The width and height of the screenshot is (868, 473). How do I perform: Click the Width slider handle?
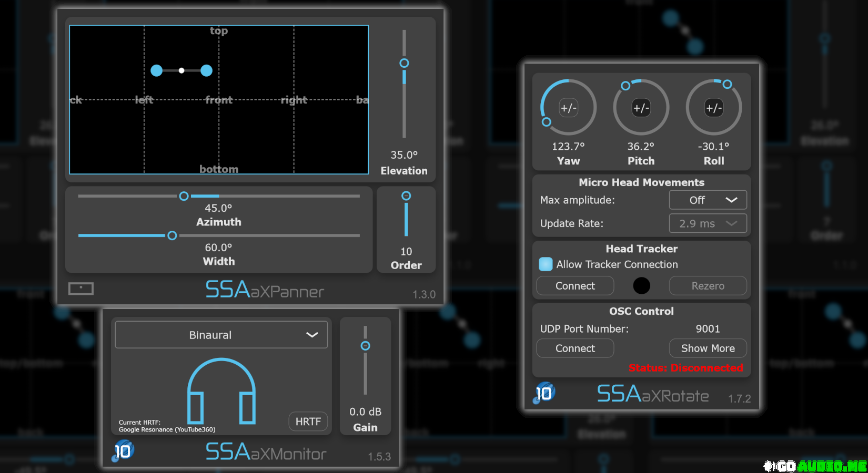[x=172, y=235]
